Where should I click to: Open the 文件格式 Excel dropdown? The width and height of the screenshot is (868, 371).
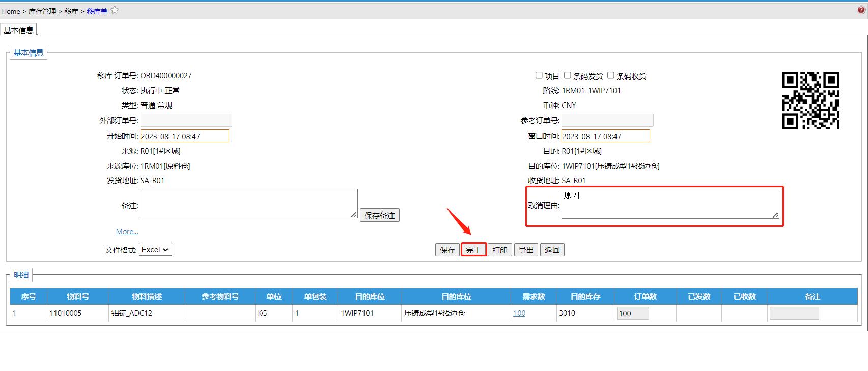tap(155, 250)
